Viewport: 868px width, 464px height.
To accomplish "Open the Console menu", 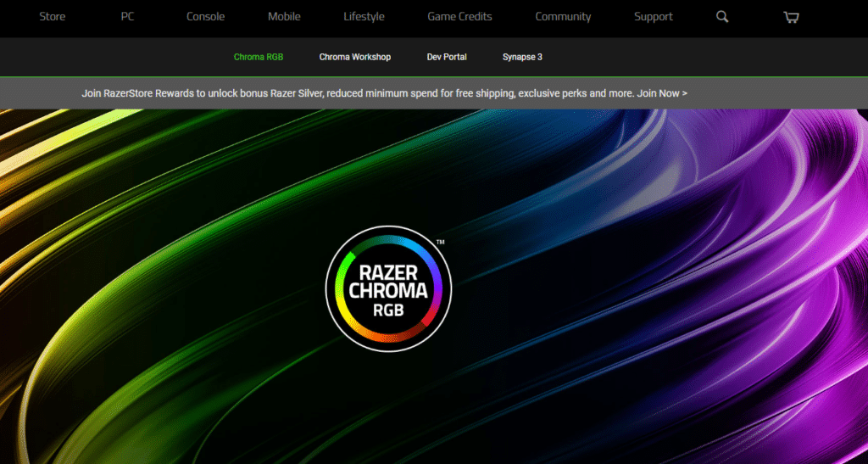I will [x=205, y=17].
